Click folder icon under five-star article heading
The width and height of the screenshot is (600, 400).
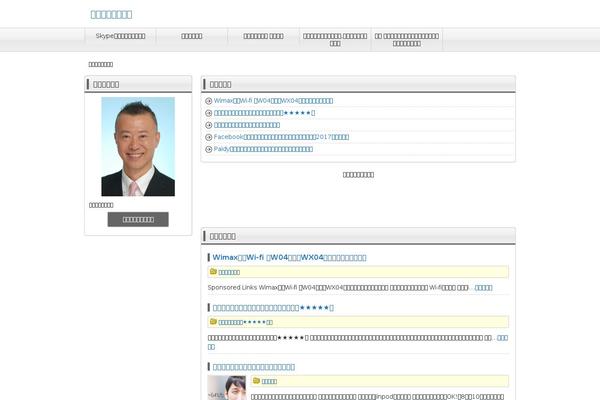pos(214,322)
